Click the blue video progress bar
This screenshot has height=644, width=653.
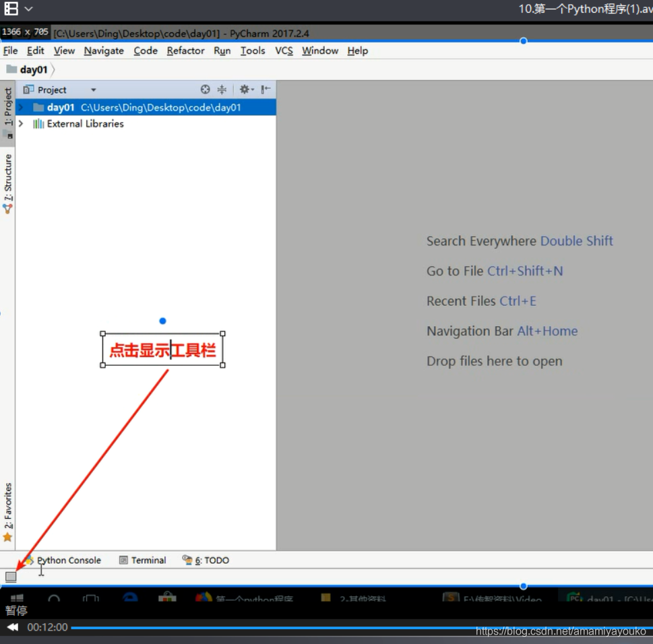[362, 628]
